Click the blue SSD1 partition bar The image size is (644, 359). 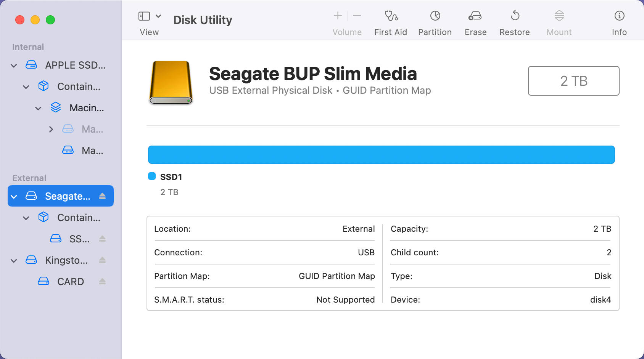pos(381,154)
